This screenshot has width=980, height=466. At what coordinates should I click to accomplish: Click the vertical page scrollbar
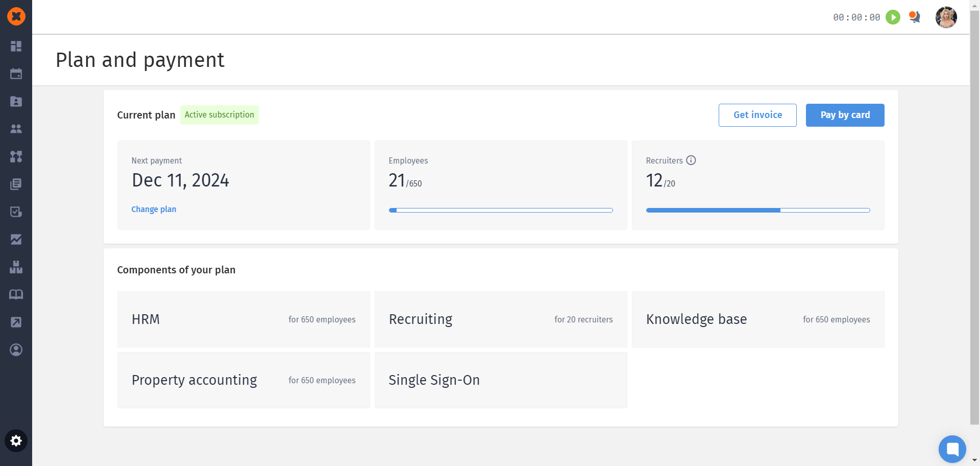tap(975, 217)
